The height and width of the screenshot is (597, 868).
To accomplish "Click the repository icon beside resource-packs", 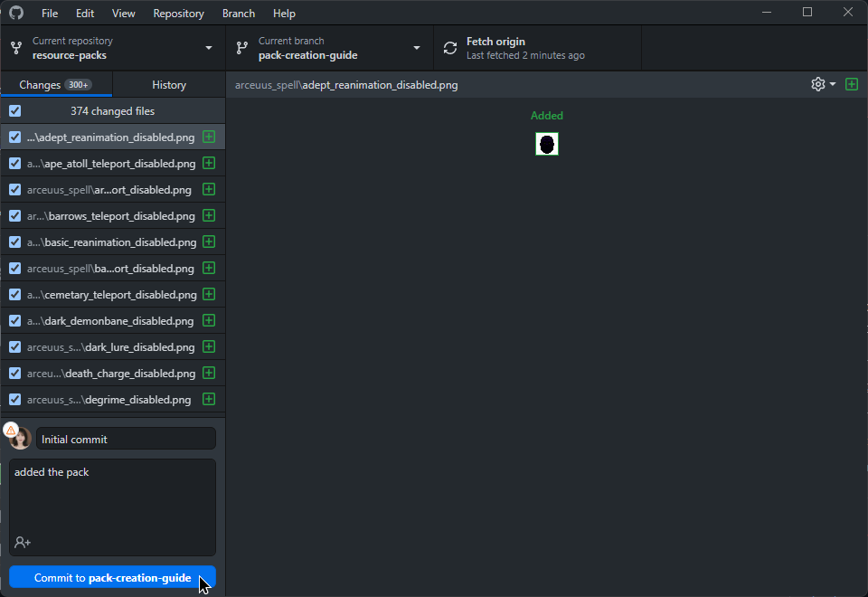I will 16,48.
